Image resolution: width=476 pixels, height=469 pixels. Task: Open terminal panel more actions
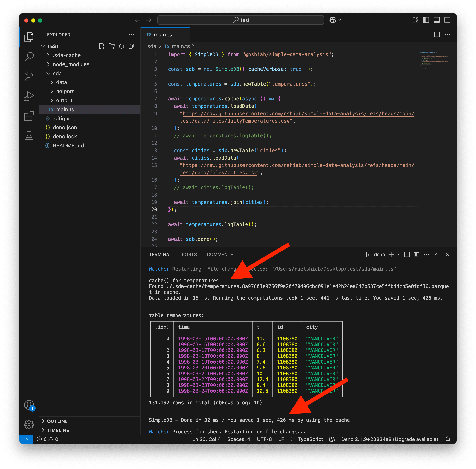427,255
